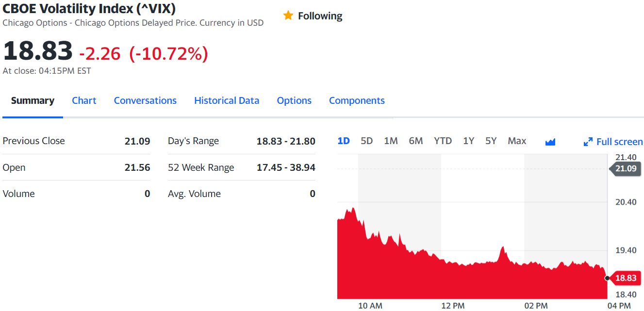Click the 19.40 price axis label
This screenshot has width=644, height=311.
point(626,250)
